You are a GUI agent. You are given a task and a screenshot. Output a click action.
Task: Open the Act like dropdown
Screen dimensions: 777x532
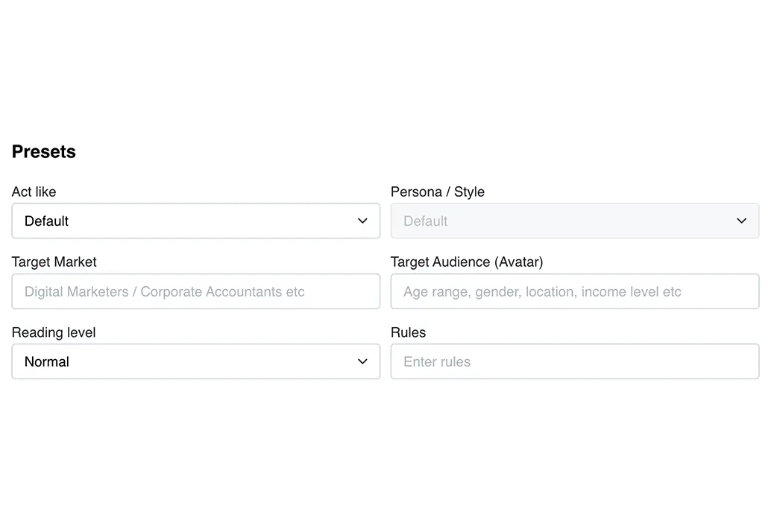(195, 221)
